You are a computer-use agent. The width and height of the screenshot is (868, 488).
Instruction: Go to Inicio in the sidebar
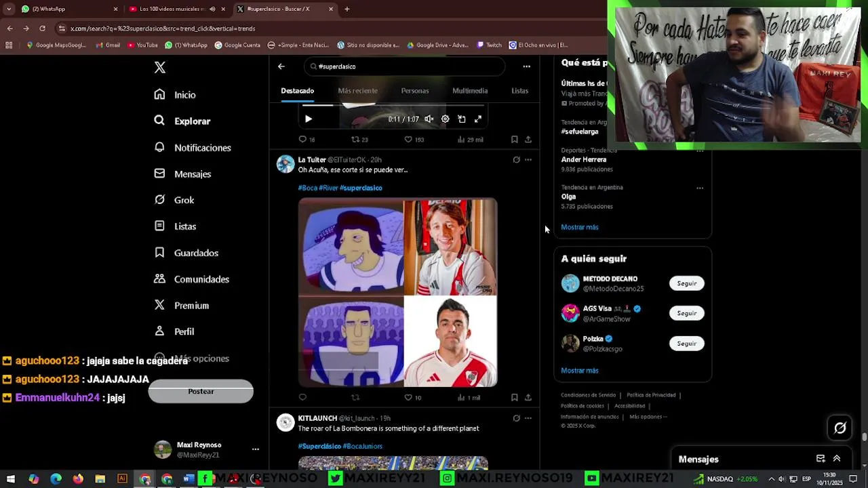(176, 95)
